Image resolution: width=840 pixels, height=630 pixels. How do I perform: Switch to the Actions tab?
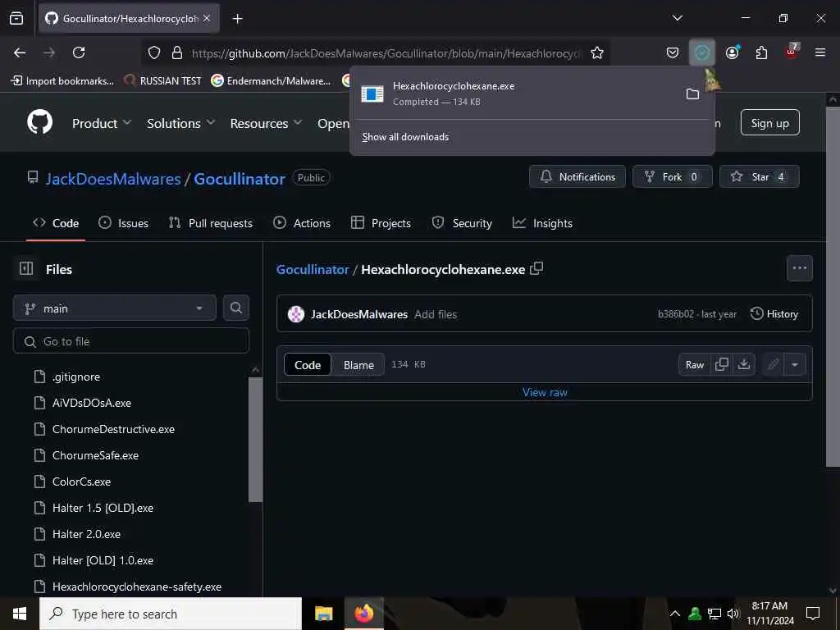click(x=302, y=223)
